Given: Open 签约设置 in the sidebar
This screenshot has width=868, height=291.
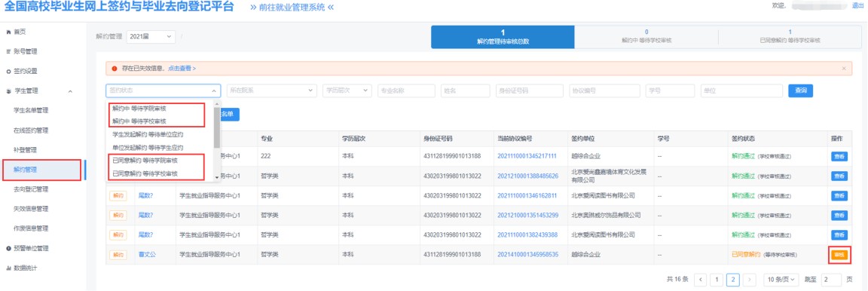Looking at the screenshot, I should 25,72.
